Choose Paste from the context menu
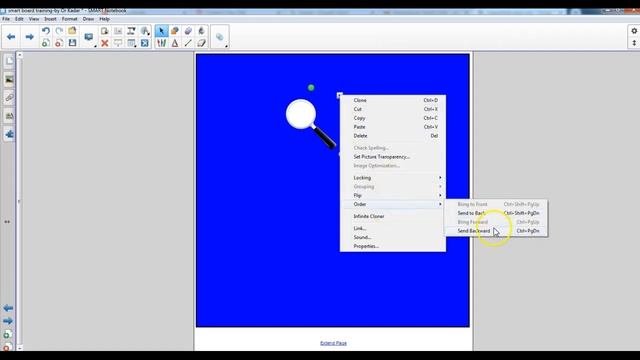The height and width of the screenshot is (360, 640). (x=393, y=127)
